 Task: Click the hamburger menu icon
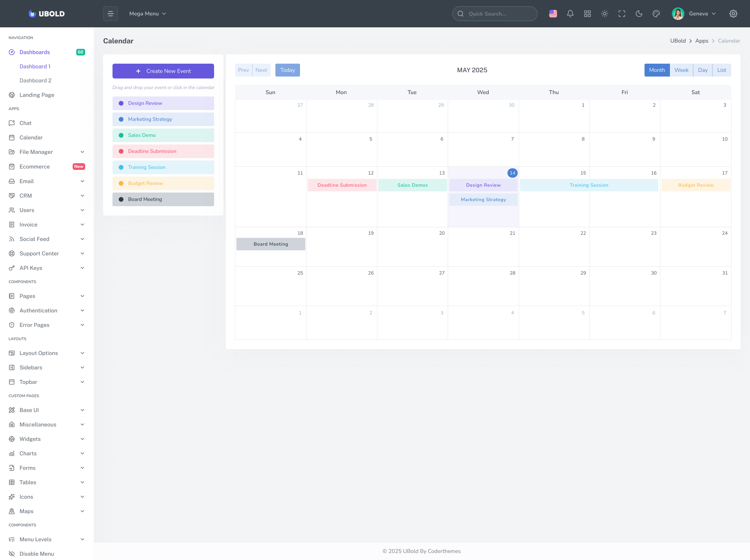click(111, 14)
